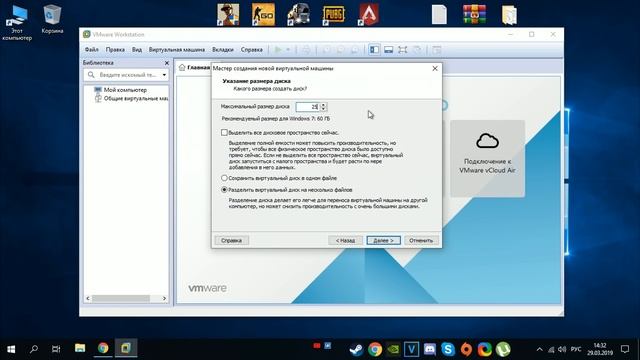Open Task View from the taskbar
The width and height of the screenshot is (640, 360).
(x=56, y=349)
